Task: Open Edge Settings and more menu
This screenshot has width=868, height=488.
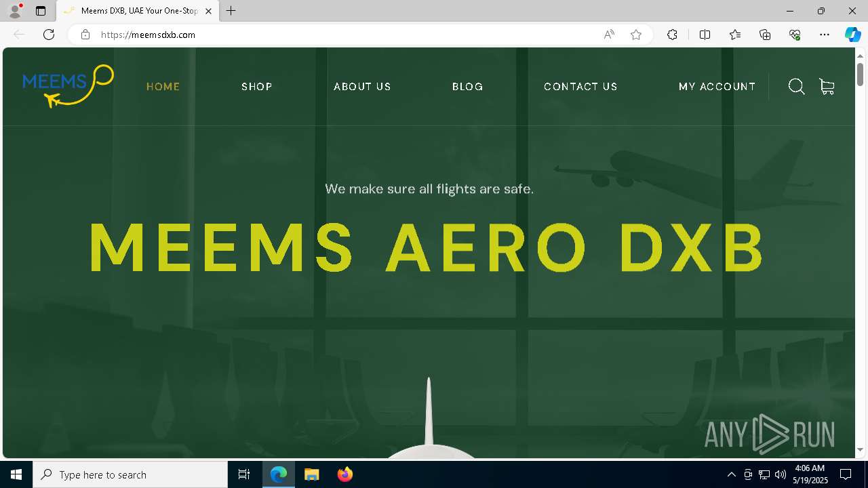Action: 825,35
